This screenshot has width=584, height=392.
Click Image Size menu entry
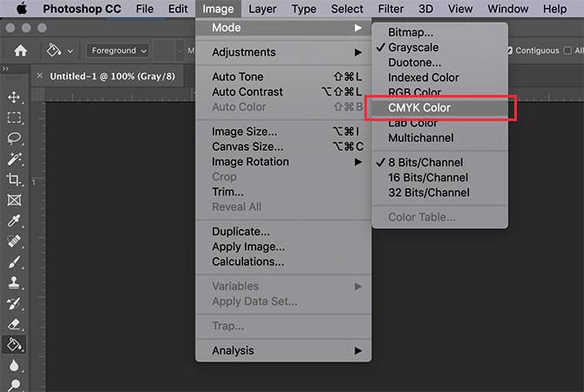tap(244, 132)
